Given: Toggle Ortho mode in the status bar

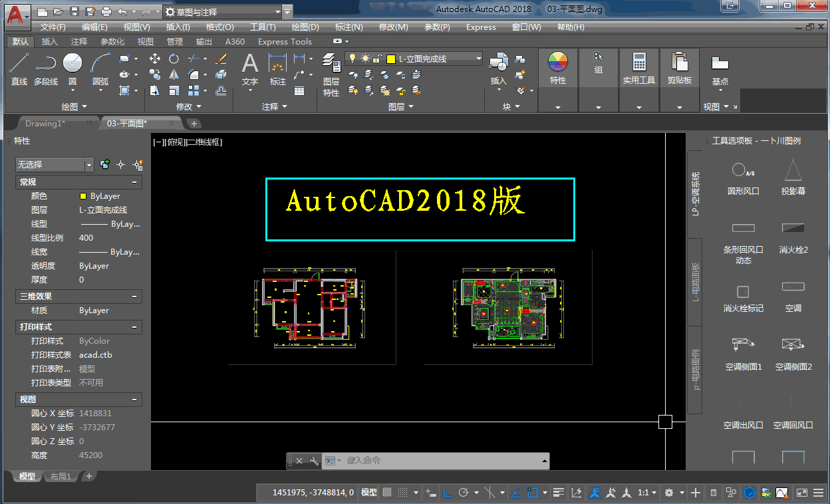Looking at the screenshot, I should (x=448, y=493).
